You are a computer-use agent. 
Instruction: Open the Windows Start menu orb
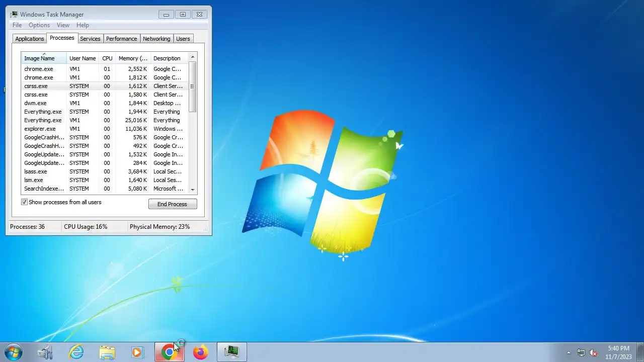(x=14, y=352)
